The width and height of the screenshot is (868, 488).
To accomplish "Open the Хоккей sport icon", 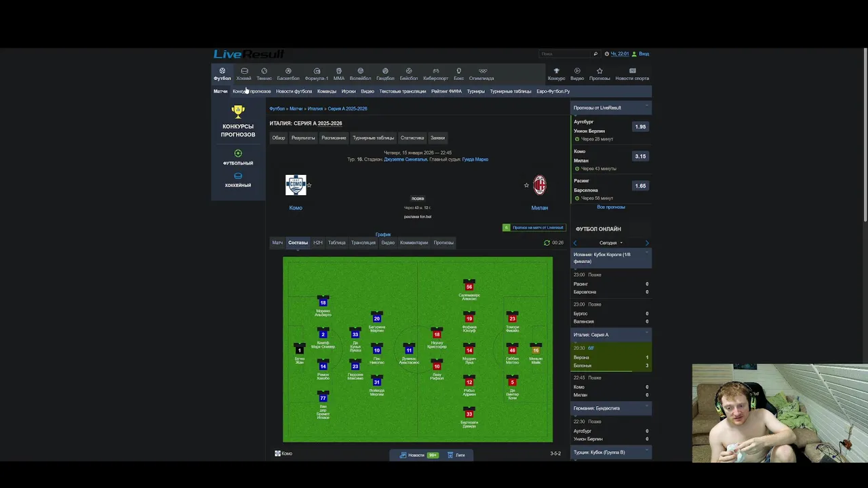I will coord(244,74).
